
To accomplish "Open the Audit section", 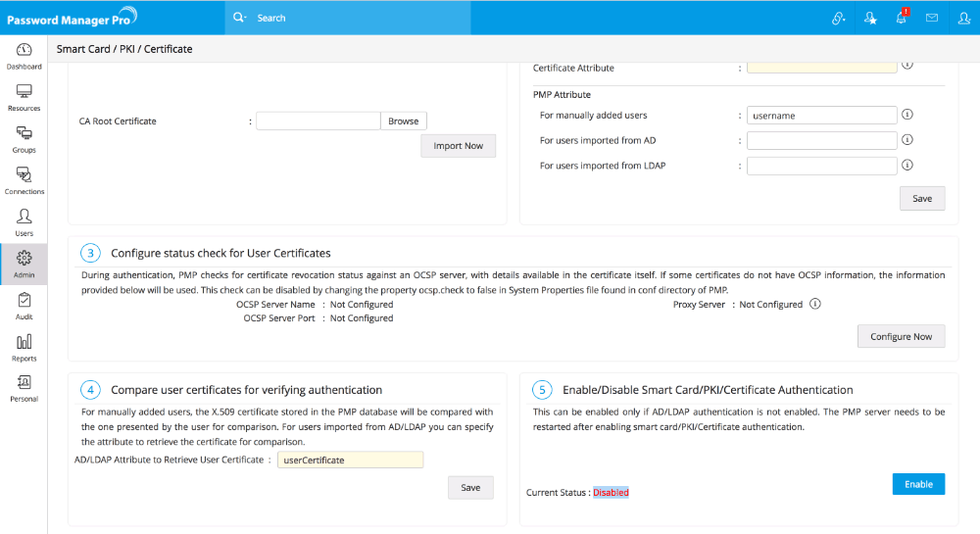I will [24, 306].
